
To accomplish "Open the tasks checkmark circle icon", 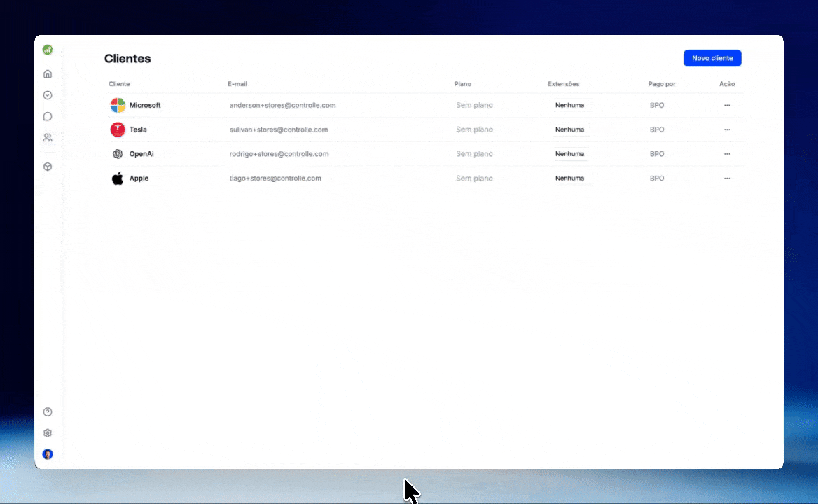I will point(48,95).
